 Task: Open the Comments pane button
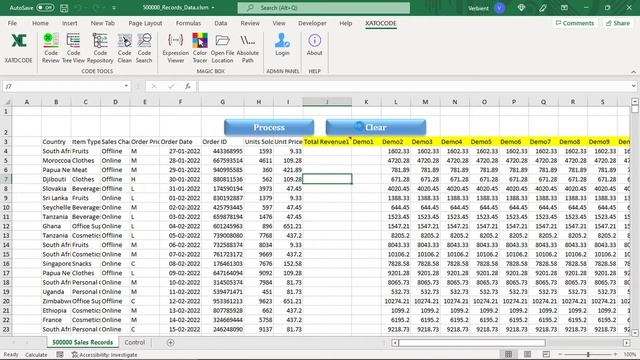tap(575, 23)
